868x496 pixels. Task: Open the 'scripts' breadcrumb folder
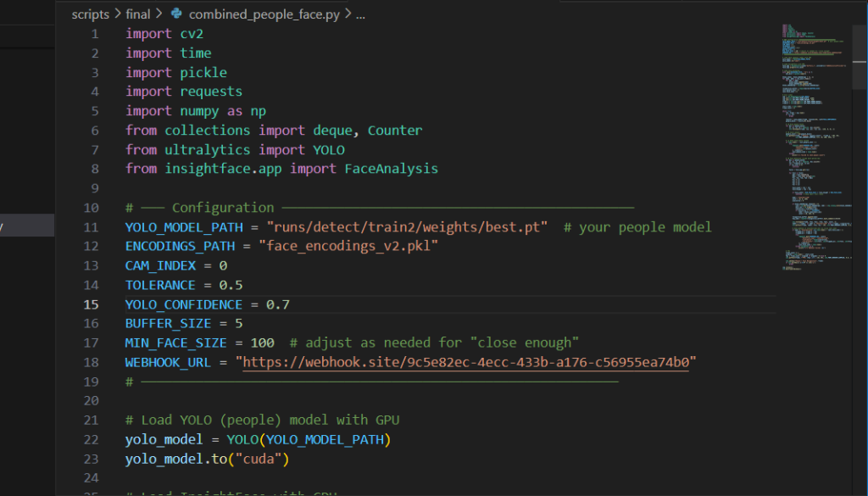point(90,14)
